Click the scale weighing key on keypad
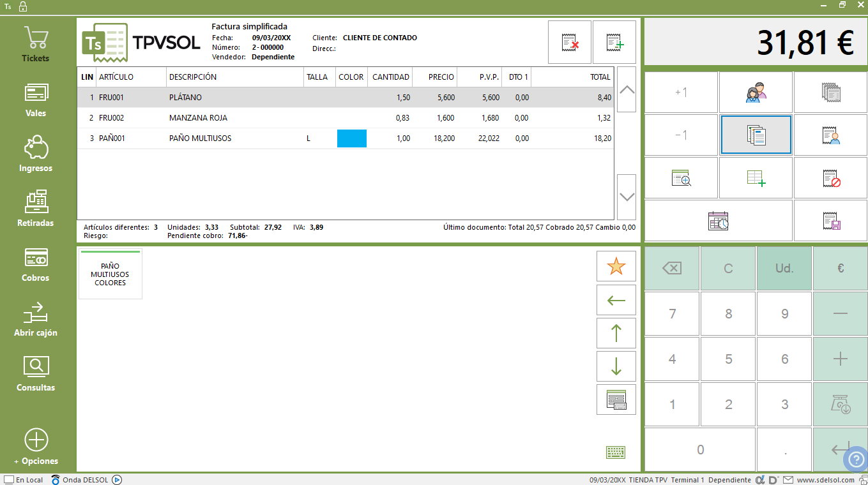 click(841, 405)
